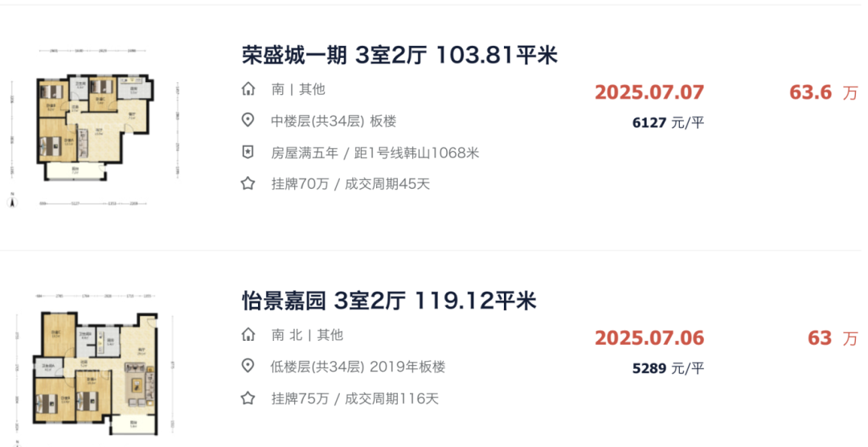
Task: Click the 63.6 万 sold price
Action: 824,92
